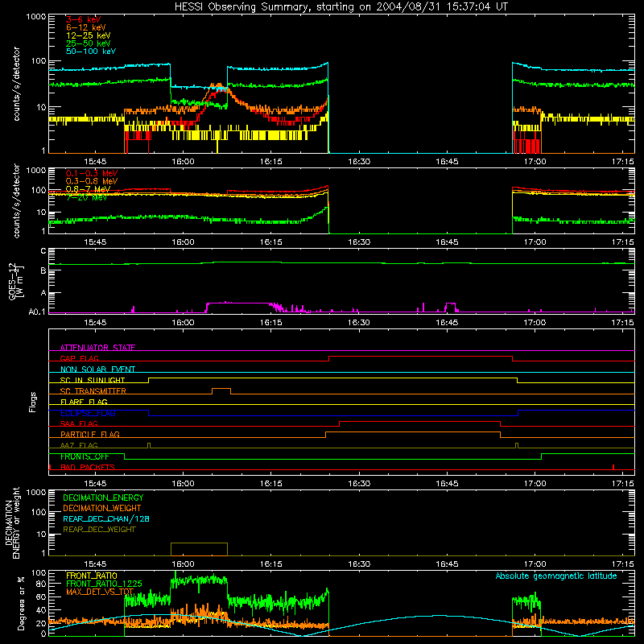
Task: Select the 12-25 keV legend label
Action: 89,35
